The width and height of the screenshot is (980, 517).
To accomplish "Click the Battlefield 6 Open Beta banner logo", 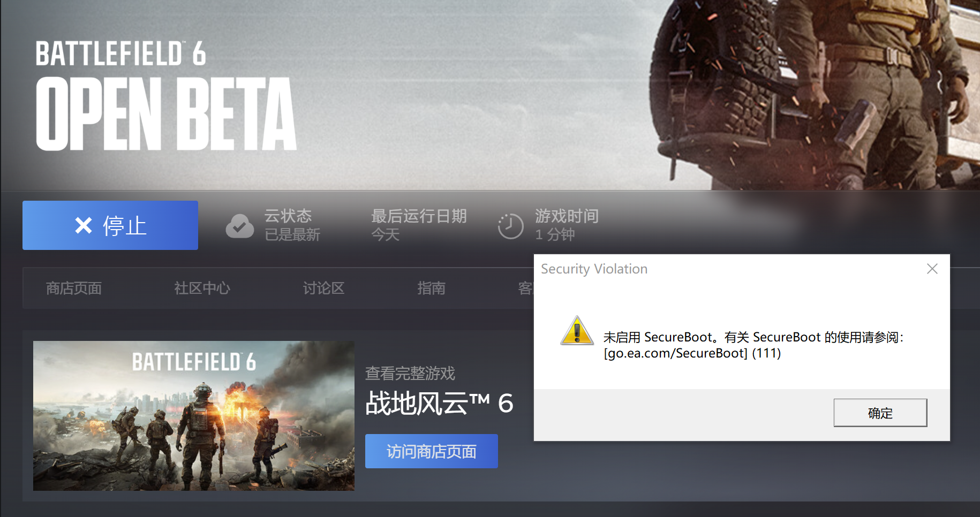I will point(166,96).
